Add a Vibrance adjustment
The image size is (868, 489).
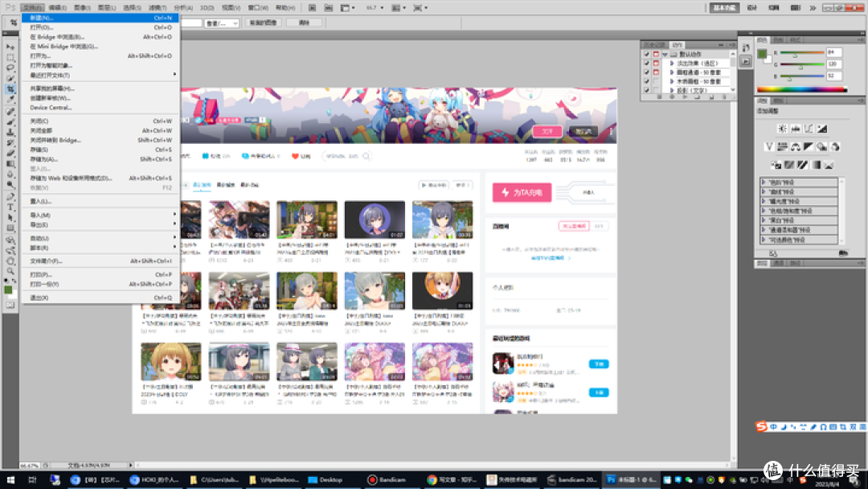pos(769,146)
